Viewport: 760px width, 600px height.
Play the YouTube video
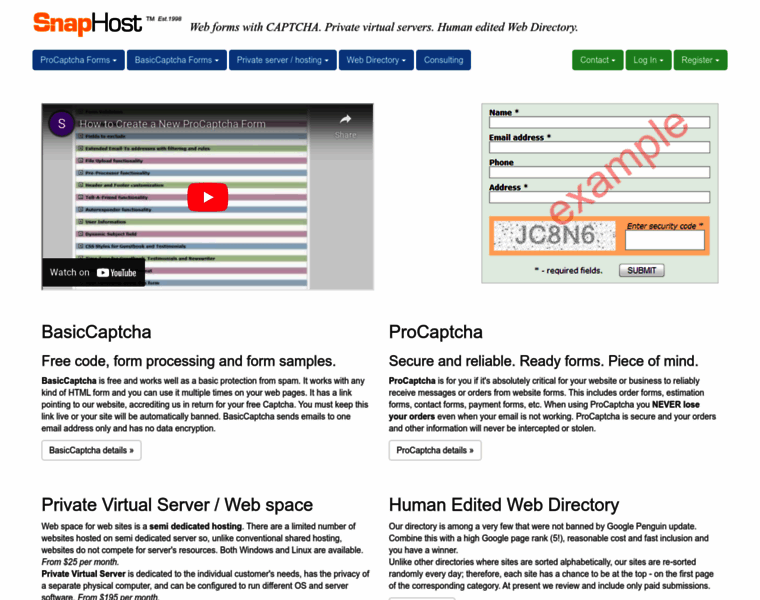pos(207,197)
